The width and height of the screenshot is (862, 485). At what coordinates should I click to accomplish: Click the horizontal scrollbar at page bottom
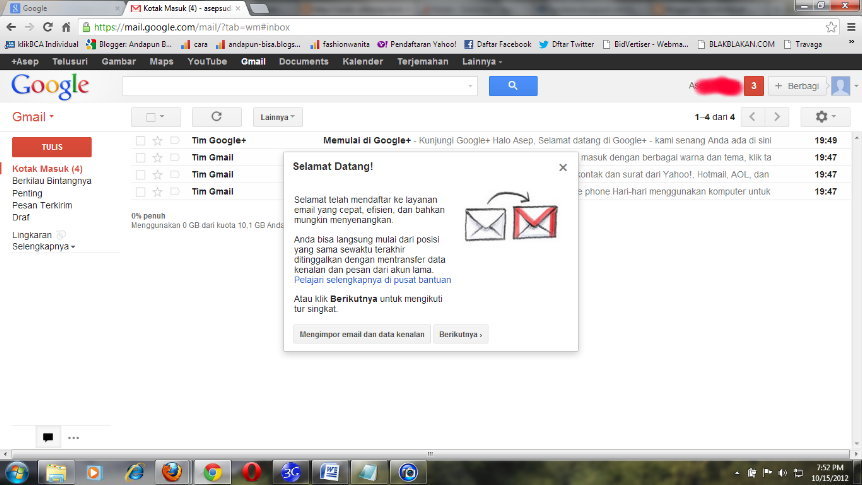(430, 454)
